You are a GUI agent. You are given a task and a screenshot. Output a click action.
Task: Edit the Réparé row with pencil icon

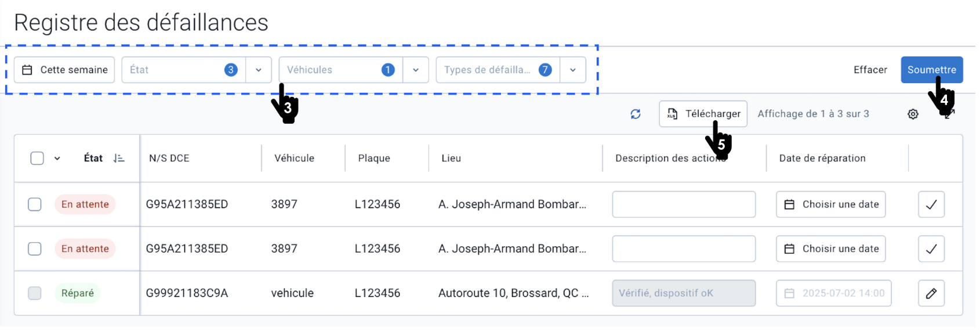tap(931, 293)
